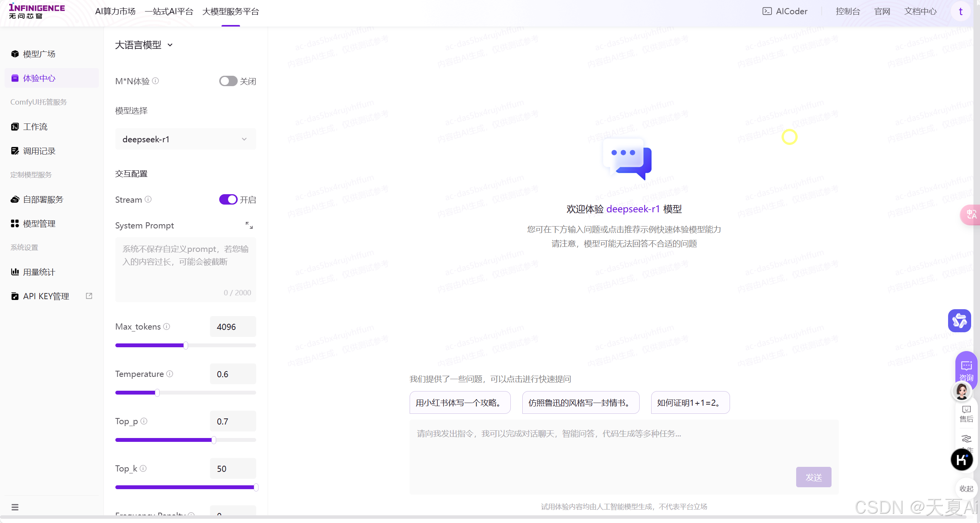
Task: Click info icon next to Temperature
Action: point(170,373)
